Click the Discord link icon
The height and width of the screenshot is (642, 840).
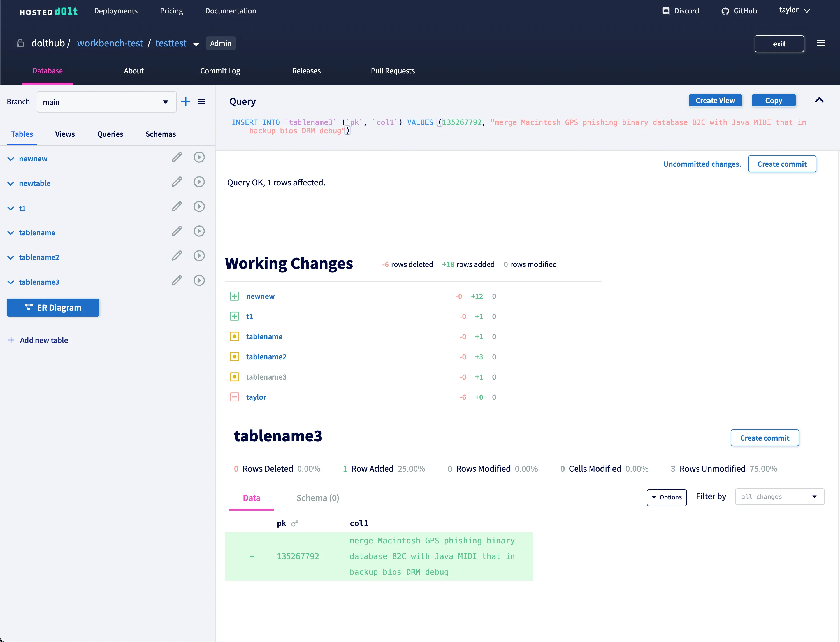click(666, 11)
